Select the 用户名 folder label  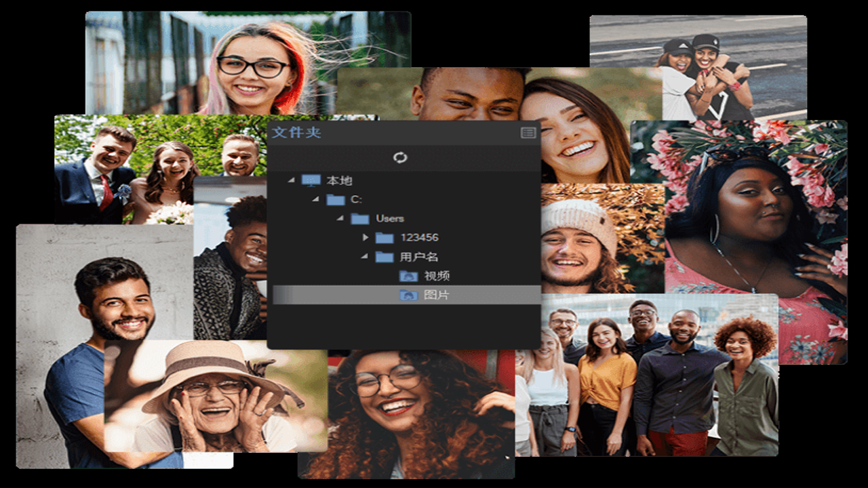pyautogui.click(x=418, y=257)
